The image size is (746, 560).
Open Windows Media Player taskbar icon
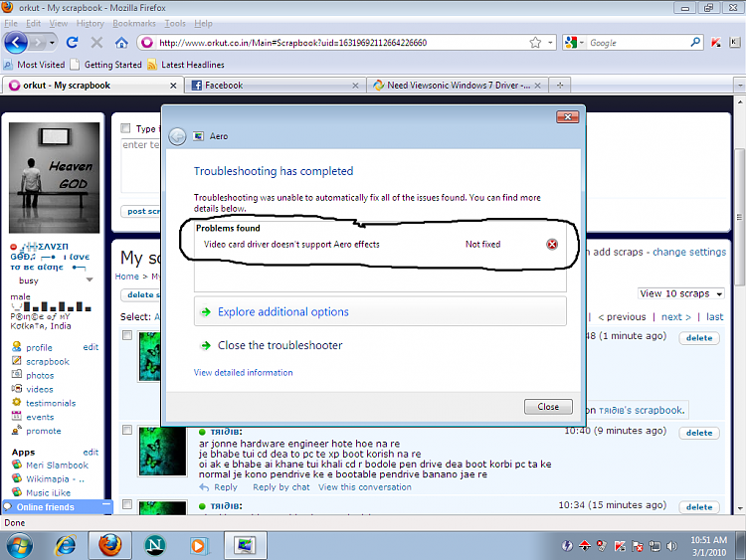tap(198, 546)
